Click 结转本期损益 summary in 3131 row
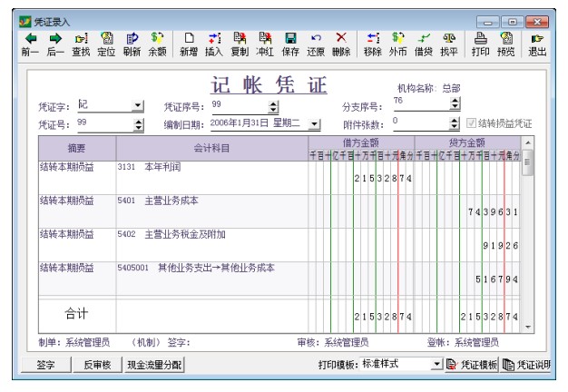The height and width of the screenshot is (392, 568). pyautogui.click(x=67, y=167)
